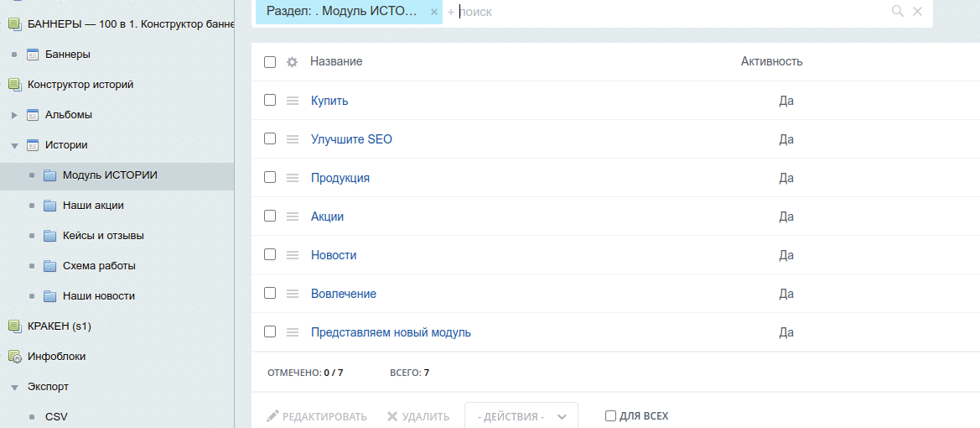Open the Действия dropdown

tap(521, 416)
